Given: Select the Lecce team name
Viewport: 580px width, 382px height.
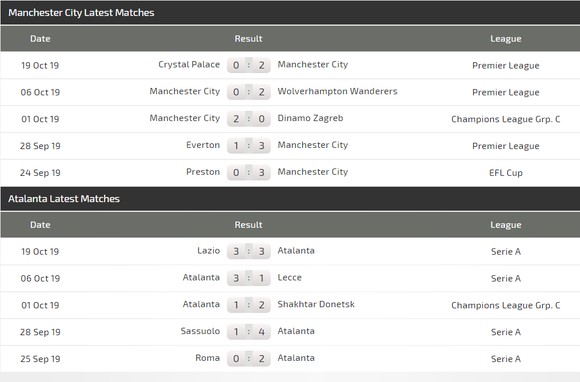Looking at the screenshot, I should tap(290, 278).
